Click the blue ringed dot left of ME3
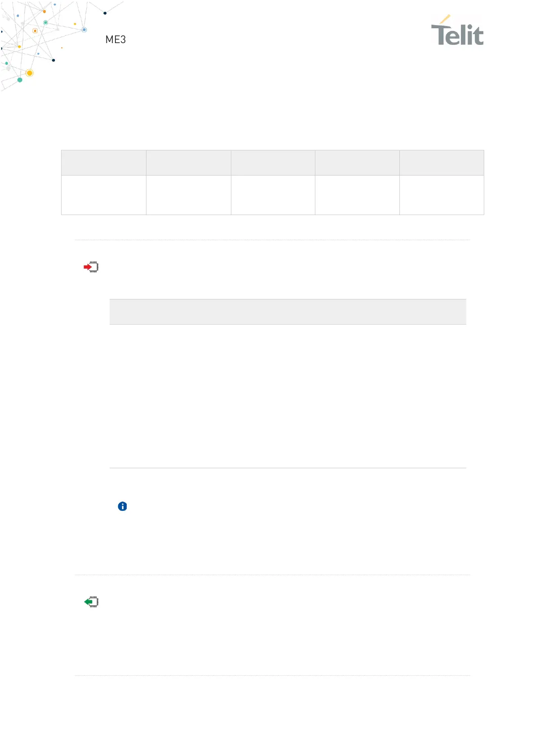535x756 pixels. (x=84, y=30)
